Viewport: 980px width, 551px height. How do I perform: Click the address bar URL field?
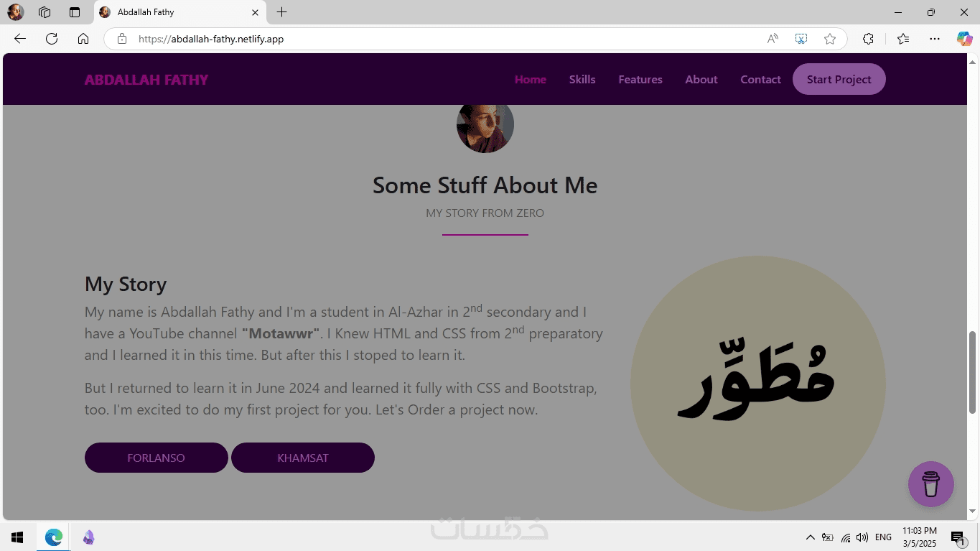(x=431, y=39)
